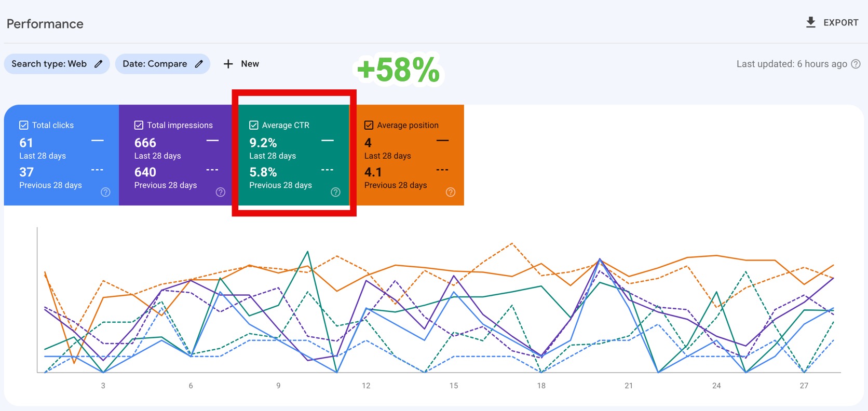
Task: Uncheck the Total clicks checkbox
Action: [24, 125]
